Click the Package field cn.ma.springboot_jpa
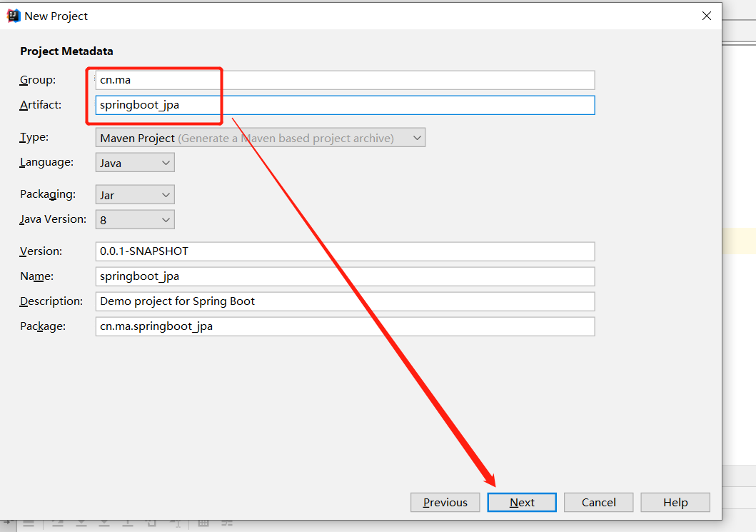This screenshot has width=756, height=532. pyautogui.click(x=345, y=326)
